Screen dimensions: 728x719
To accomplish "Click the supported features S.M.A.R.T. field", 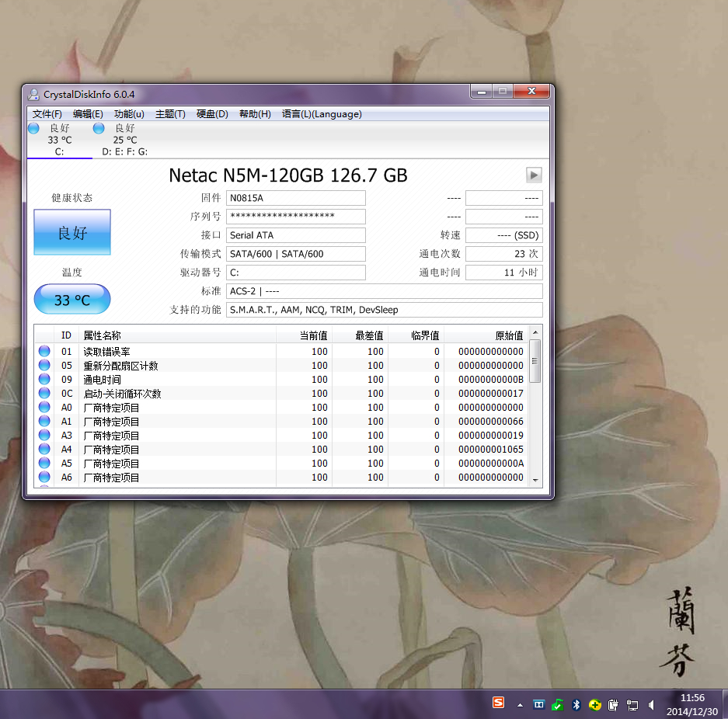I will click(x=385, y=310).
